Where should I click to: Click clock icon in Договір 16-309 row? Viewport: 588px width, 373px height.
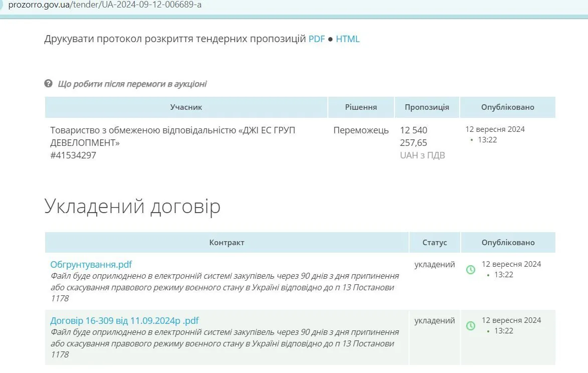coord(471,326)
